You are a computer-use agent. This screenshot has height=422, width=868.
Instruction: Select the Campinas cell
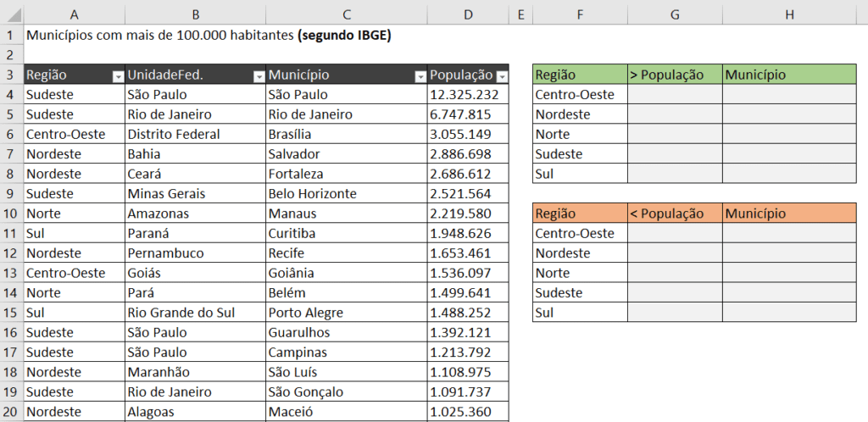click(x=346, y=353)
